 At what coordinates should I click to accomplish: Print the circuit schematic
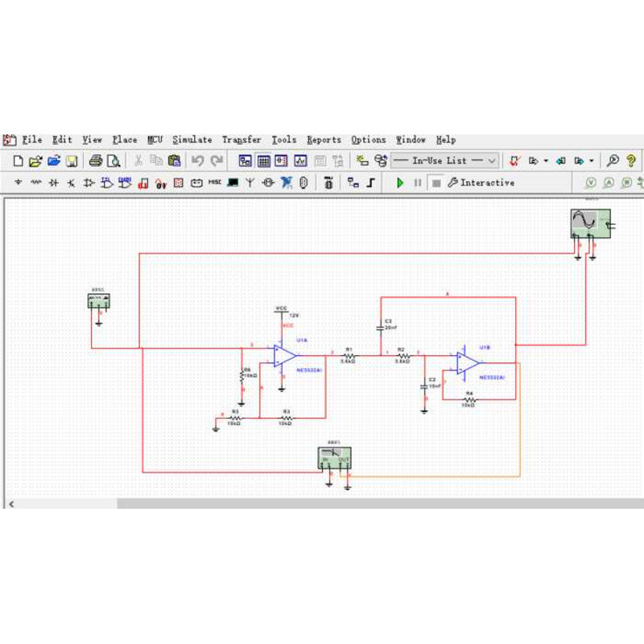(x=95, y=160)
